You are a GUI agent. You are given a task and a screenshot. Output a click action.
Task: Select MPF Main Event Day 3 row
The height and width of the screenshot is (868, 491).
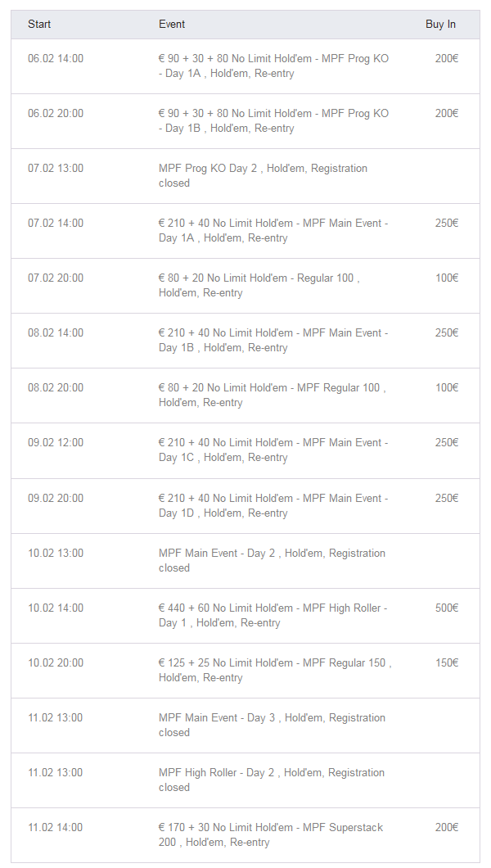[272, 726]
